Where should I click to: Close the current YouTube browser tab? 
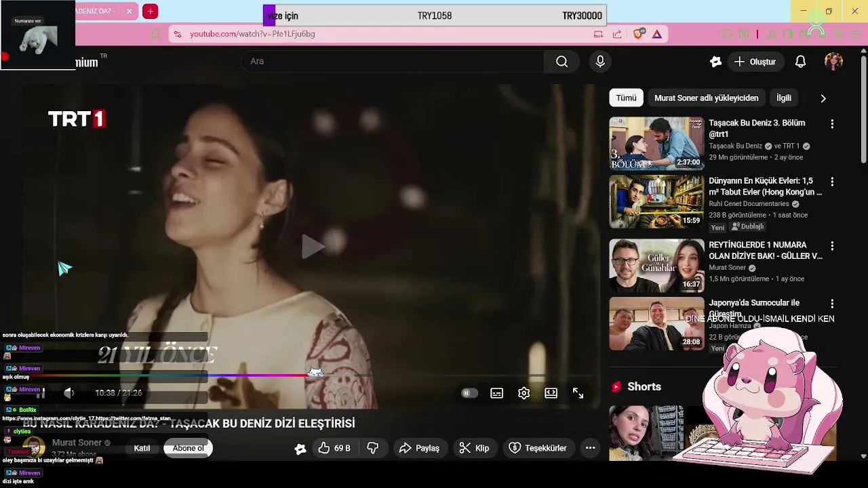[x=130, y=12]
